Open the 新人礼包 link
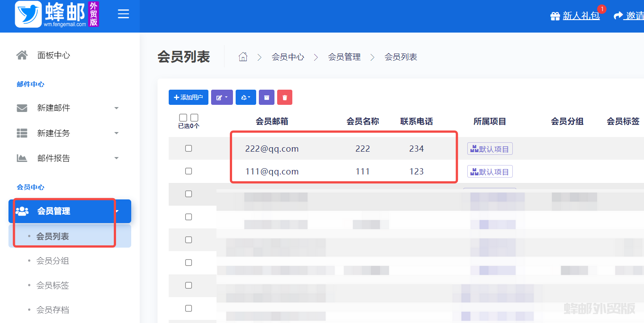The height and width of the screenshot is (323, 644). coord(581,16)
